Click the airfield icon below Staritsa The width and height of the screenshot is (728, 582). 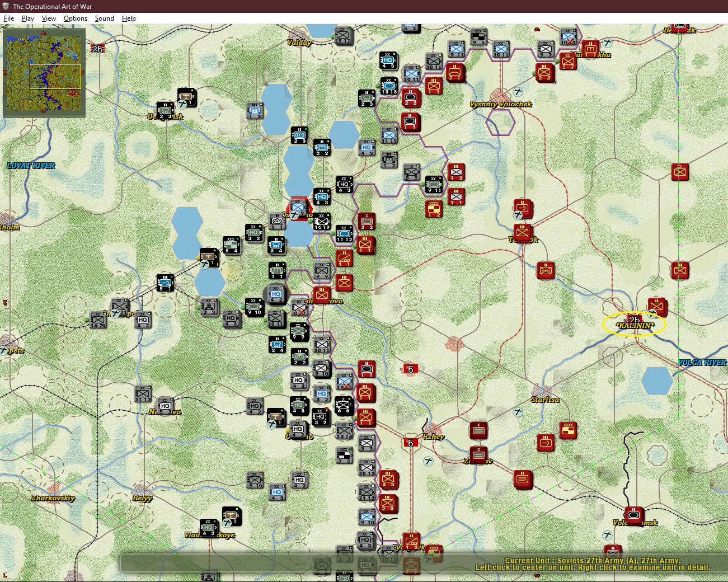pos(519,412)
